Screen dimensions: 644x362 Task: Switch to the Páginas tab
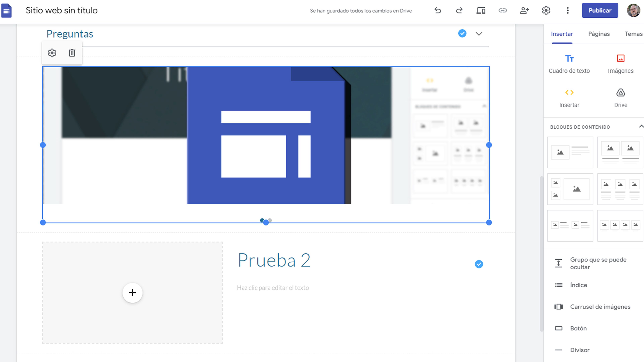tap(599, 34)
